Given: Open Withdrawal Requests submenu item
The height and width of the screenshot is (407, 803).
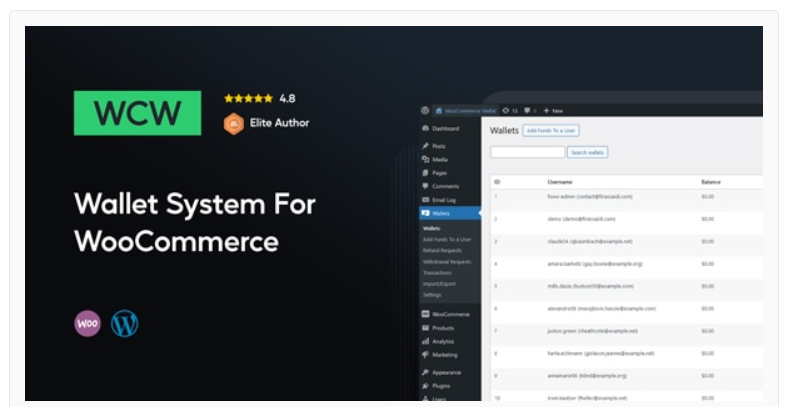Looking at the screenshot, I should [447, 262].
